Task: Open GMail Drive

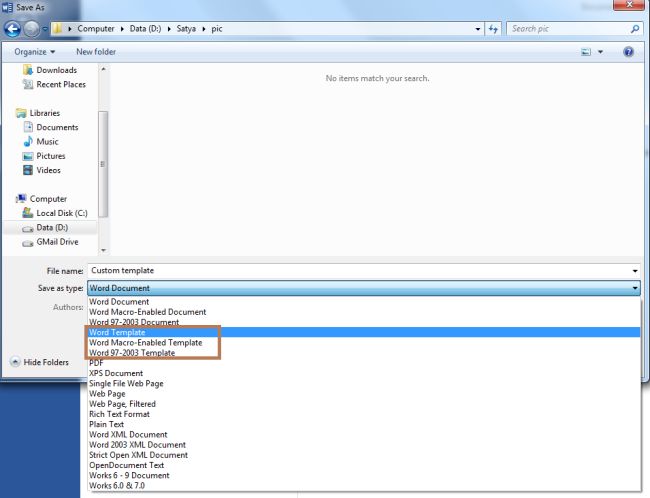Action: 50,242
